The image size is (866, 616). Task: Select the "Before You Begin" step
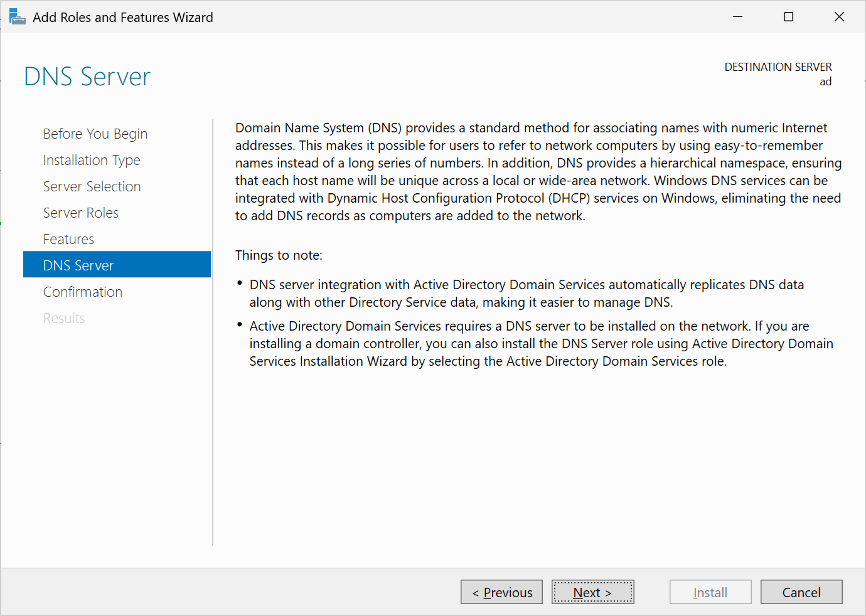[x=95, y=134]
